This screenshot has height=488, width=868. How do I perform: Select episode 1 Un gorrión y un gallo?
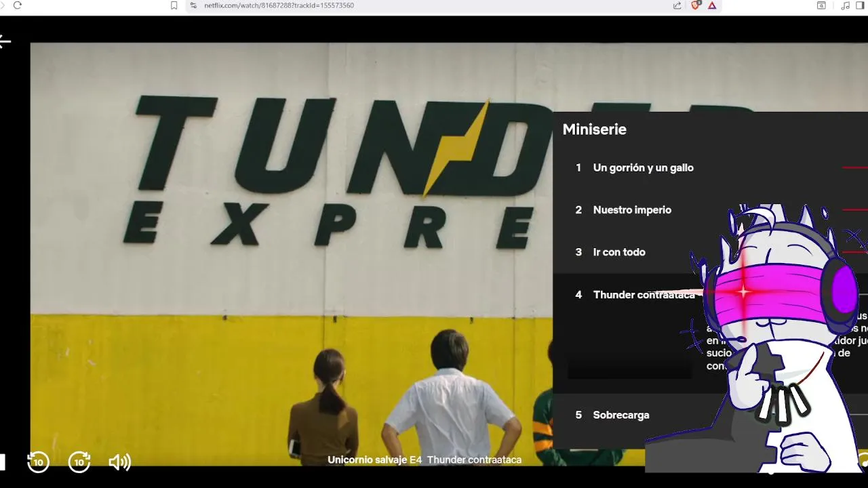(x=710, y=167)
